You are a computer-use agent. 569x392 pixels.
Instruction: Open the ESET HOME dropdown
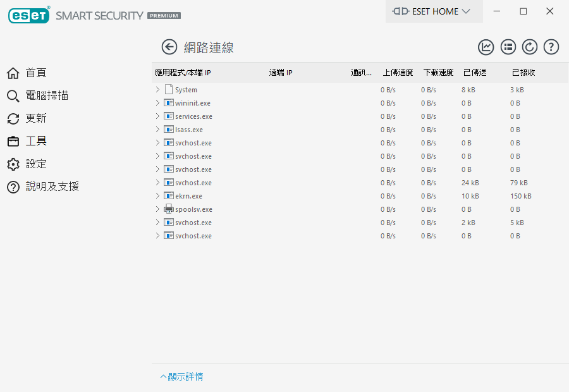click(434, 11)
